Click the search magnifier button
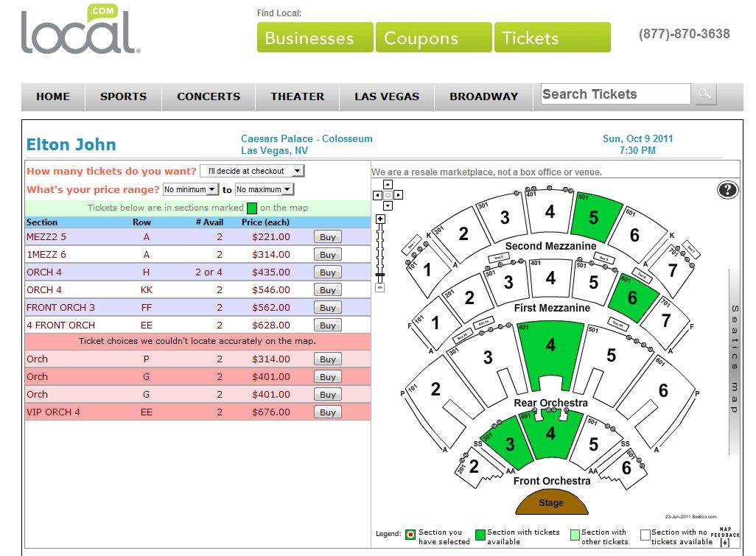This screenshot has height=556, width=756. 705,94
